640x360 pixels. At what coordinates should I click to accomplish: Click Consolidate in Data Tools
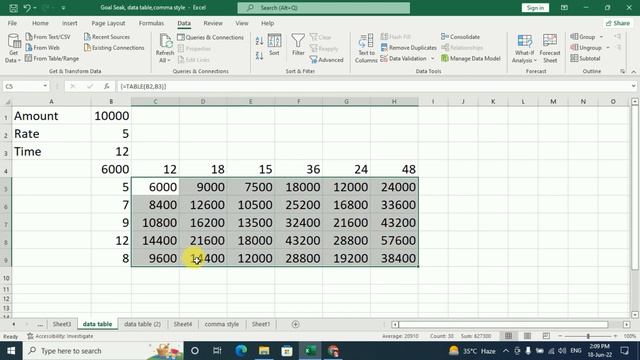[460, 37]
